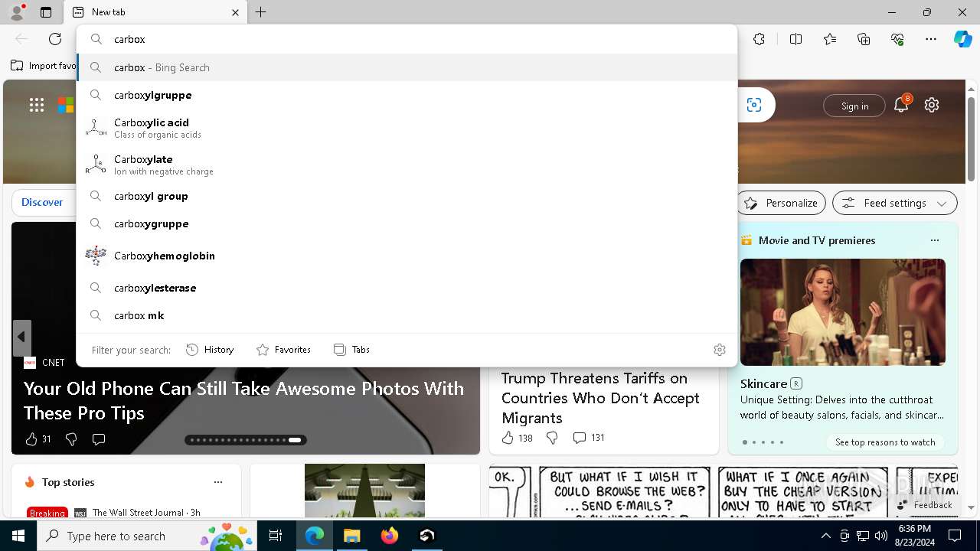The image size is (980, 551).
Task: Open Your Old Phone photos headline
Action: pos(243,400)
